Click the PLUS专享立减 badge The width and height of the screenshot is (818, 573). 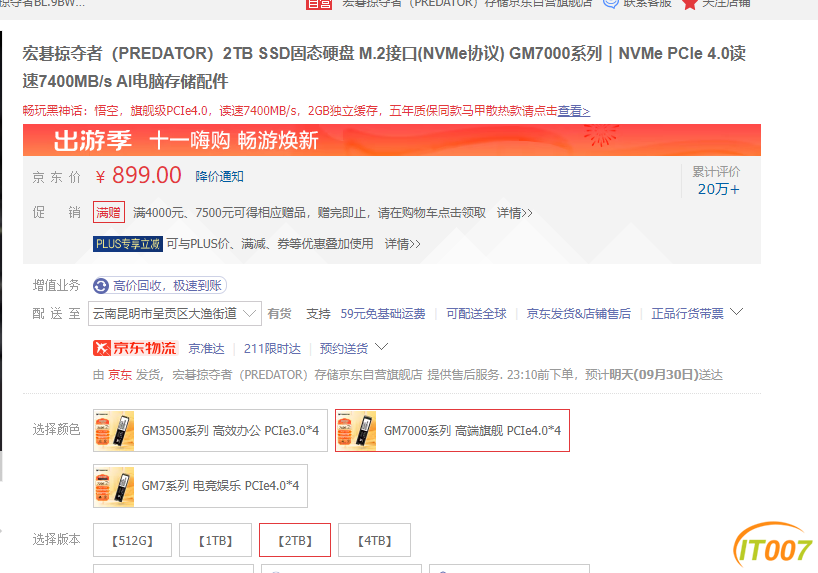pos(128,244)
